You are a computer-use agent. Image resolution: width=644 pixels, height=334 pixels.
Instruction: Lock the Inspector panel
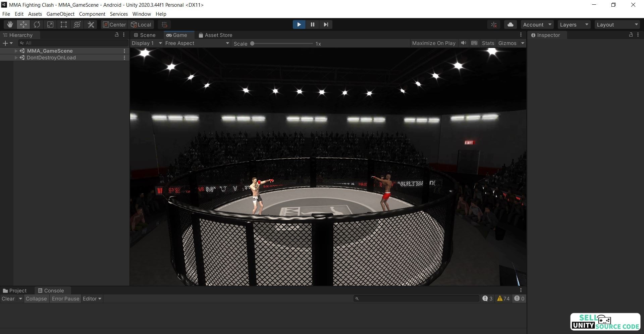631,35
